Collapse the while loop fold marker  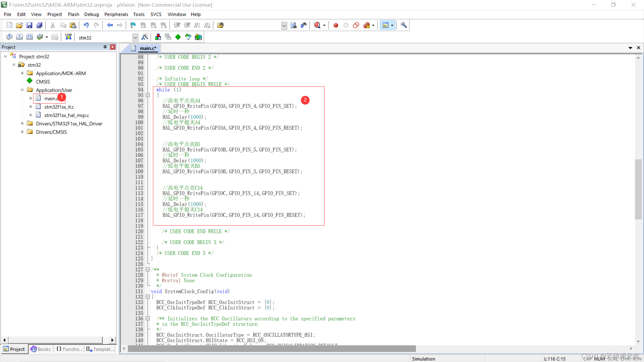[148, 95]
